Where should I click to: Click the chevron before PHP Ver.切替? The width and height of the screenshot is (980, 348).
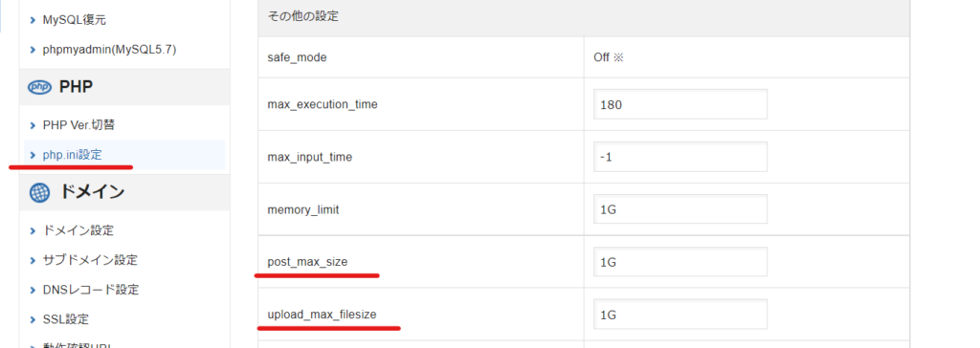[33, 125]
